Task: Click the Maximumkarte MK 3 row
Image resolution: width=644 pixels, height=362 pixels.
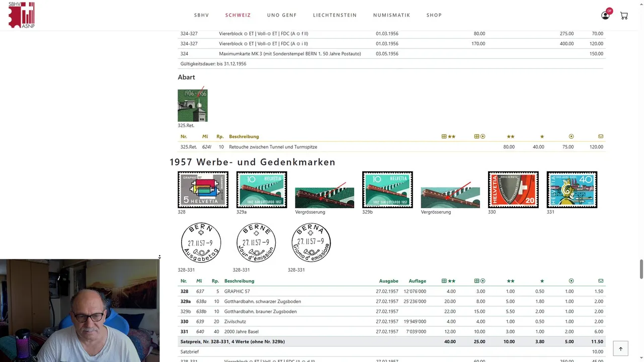Action: [391, 53]
